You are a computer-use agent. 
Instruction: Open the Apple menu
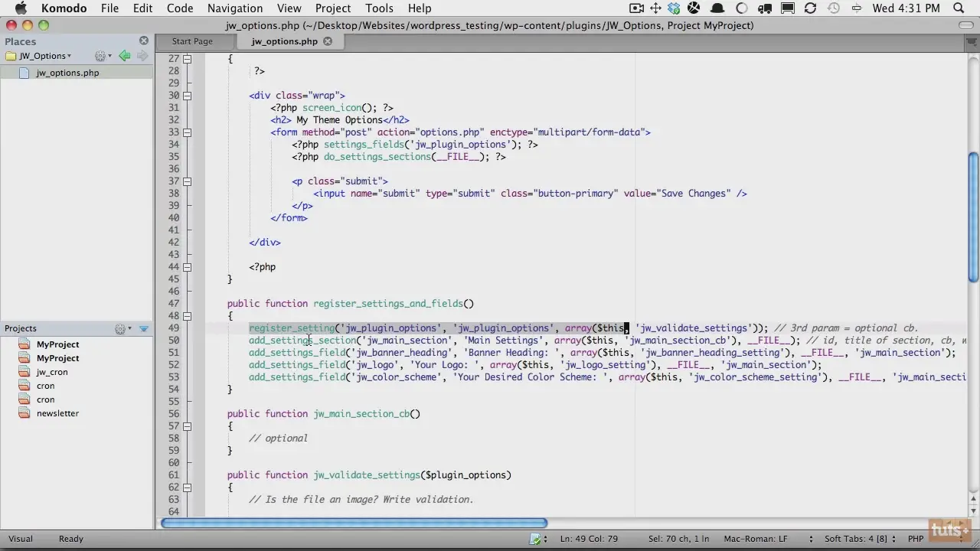pyautogui.click(x=21, y=8)
